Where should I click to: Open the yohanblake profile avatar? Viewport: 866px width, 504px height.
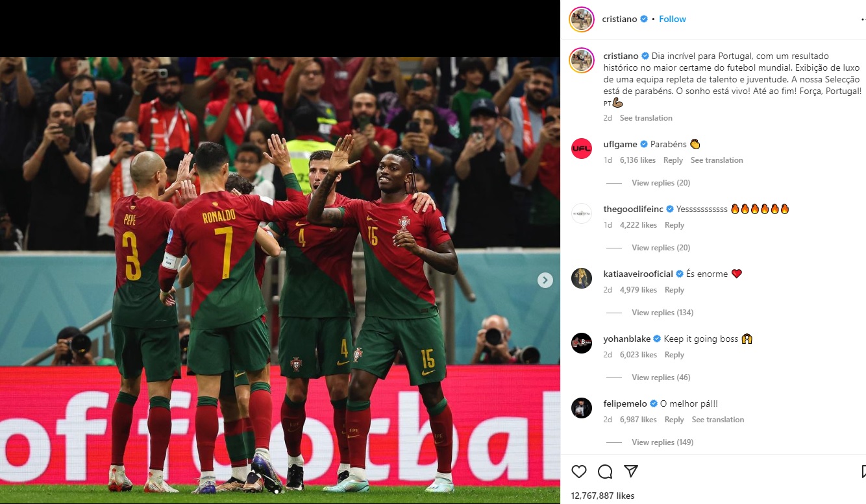click(x=582, y=343)
